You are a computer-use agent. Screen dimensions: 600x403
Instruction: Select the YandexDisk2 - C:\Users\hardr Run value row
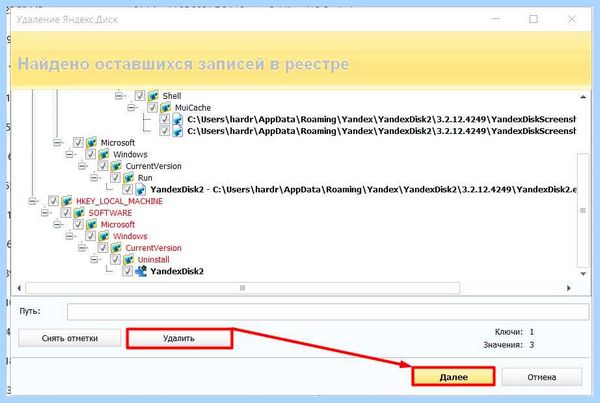363,189
